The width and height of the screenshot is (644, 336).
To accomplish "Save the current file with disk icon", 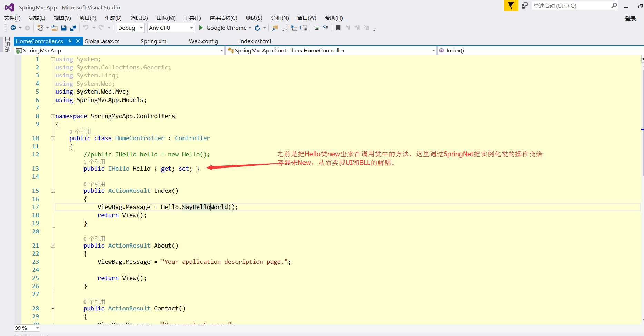I will 64,28.
